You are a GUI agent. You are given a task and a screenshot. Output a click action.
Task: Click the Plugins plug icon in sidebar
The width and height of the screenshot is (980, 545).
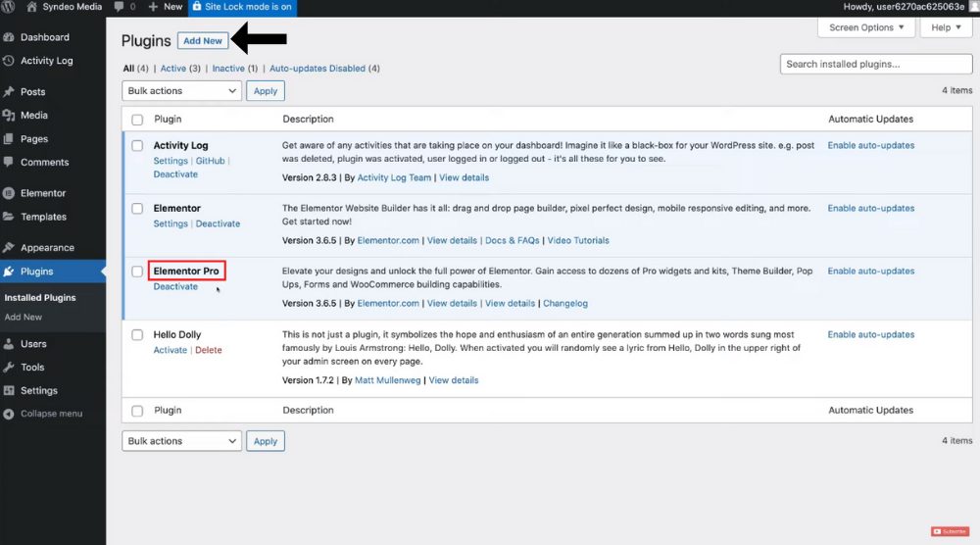pos(9,272)
